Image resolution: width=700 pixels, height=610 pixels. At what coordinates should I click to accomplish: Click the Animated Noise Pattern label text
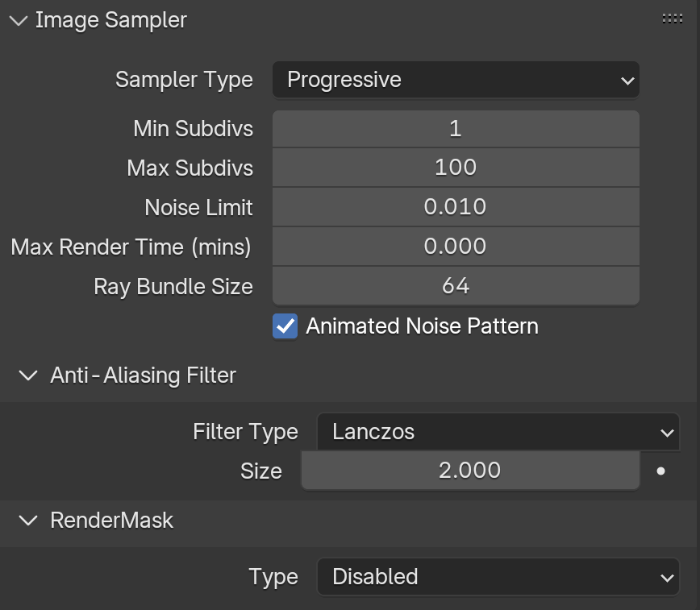(422, 326)
